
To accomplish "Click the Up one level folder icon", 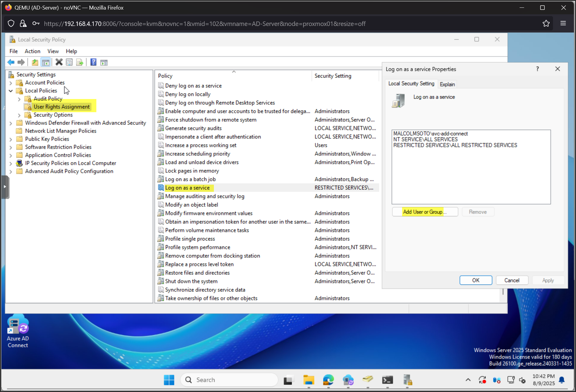I will [35, 62].
